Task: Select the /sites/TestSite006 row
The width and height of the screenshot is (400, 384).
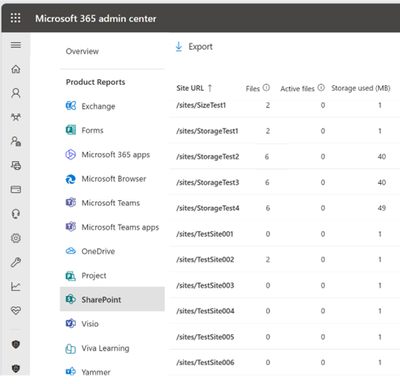Action: click(285, 362)
